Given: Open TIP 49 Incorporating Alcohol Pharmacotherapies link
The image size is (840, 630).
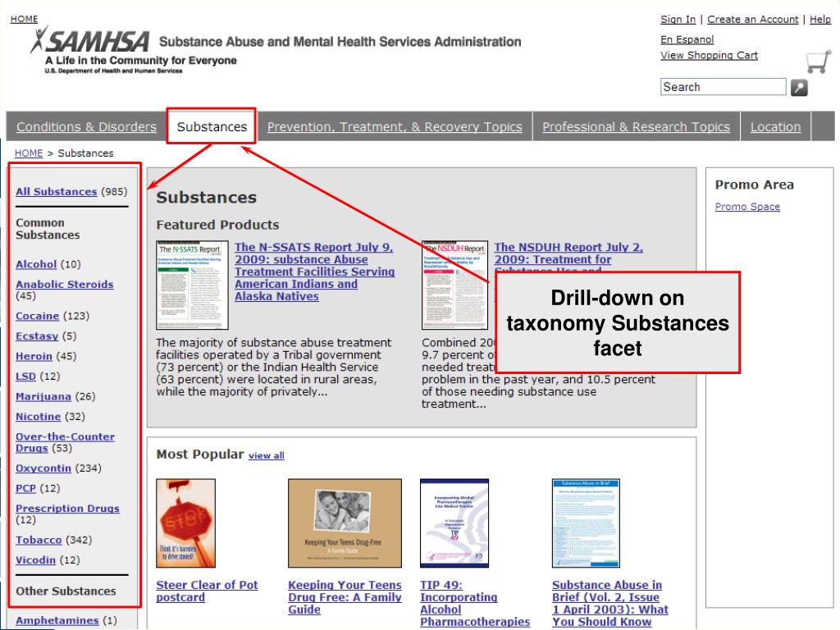Looking at the screenshot, I should (x=475, y=603).
